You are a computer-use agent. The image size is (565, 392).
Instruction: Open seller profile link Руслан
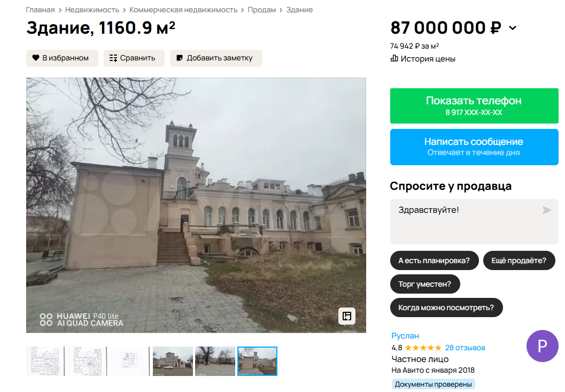click(405, 336)
